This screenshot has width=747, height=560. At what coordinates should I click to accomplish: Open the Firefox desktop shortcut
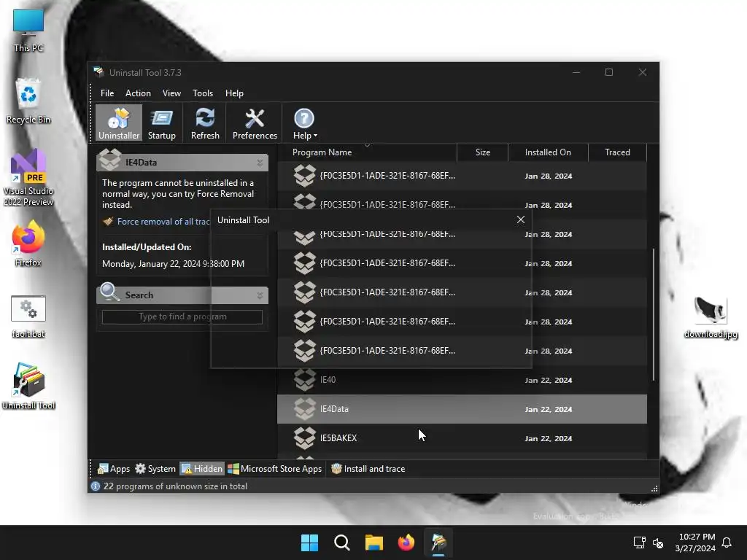click(x=28, y=244)
